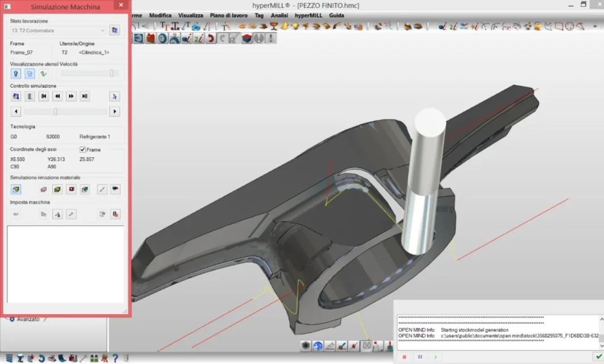Expand the toolbar overflow chevron
The image size is (604, 364).
click(595, 26)
